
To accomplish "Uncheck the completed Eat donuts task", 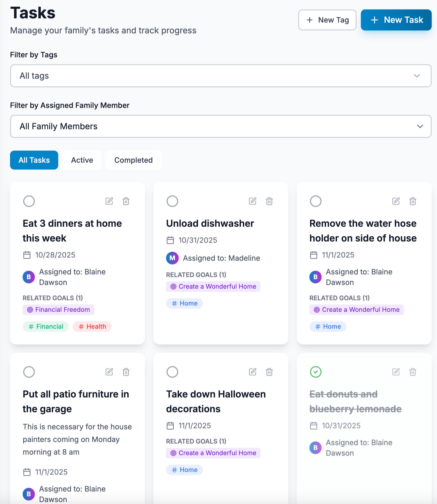I will 316,372.
